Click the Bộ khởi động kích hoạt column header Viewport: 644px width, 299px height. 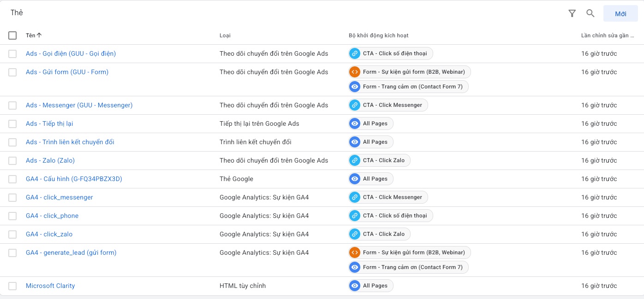[x=378, y=35]
